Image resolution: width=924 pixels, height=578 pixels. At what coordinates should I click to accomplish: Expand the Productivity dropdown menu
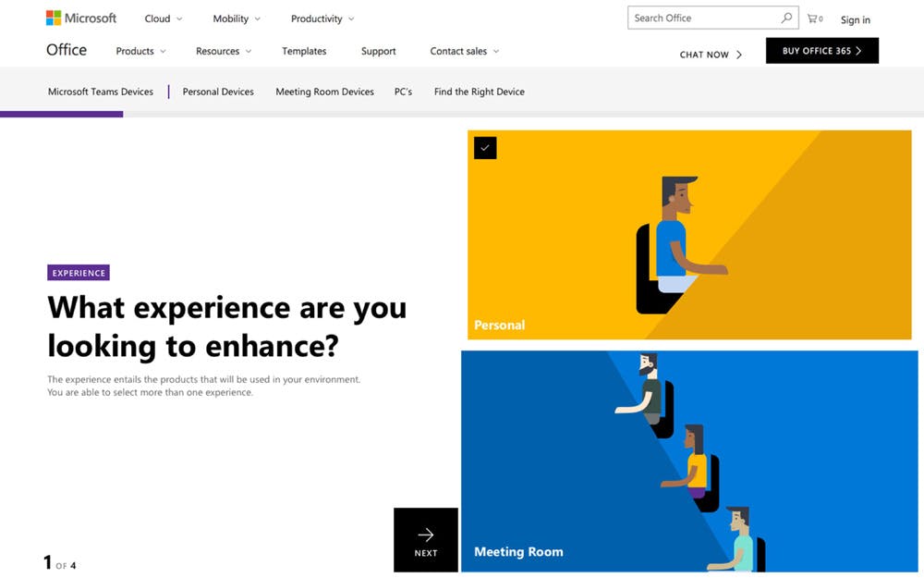[x=322, y=18]
